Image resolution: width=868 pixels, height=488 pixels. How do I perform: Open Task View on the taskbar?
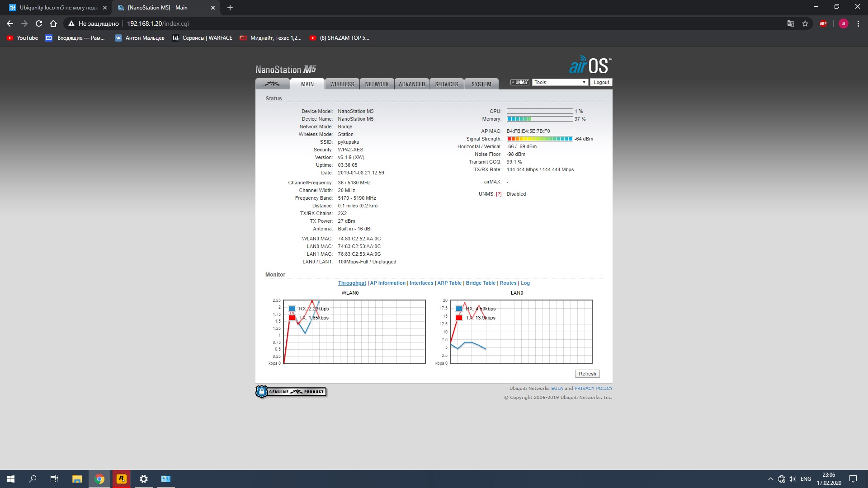tap(54, 479)
